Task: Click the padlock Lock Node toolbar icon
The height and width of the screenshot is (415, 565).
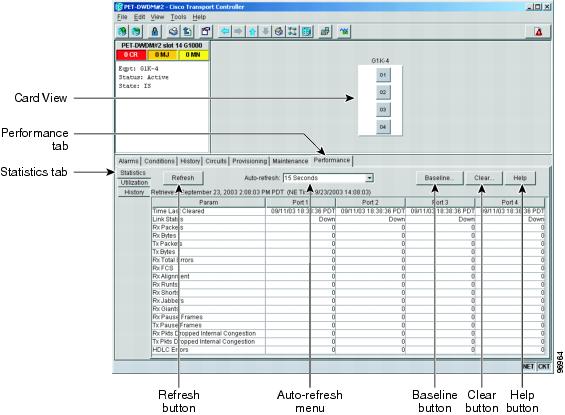Action: pyautogui.click(x=155, y=32)
